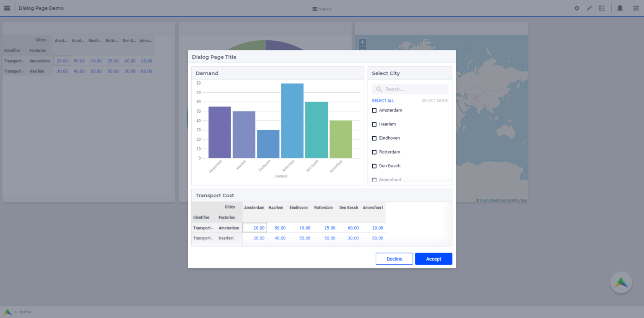
Task: Decline the dialog
Action: (394, 258)
